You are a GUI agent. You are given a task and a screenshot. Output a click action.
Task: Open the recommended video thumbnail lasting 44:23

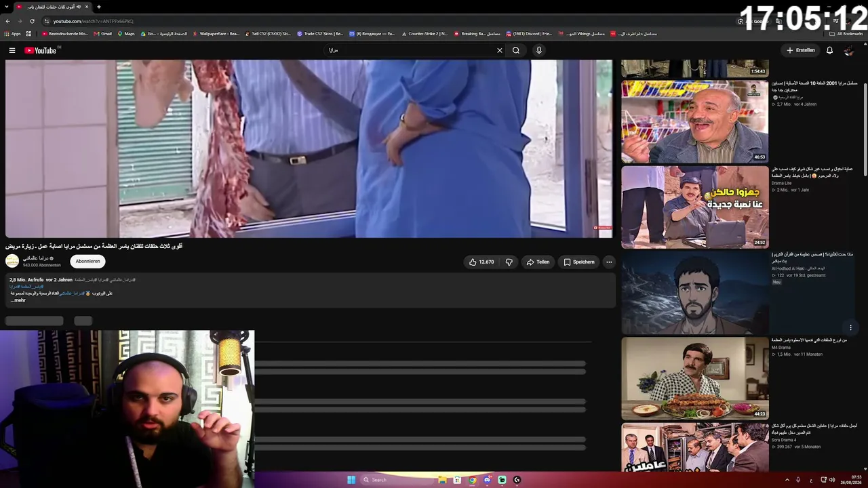(694, 378)
